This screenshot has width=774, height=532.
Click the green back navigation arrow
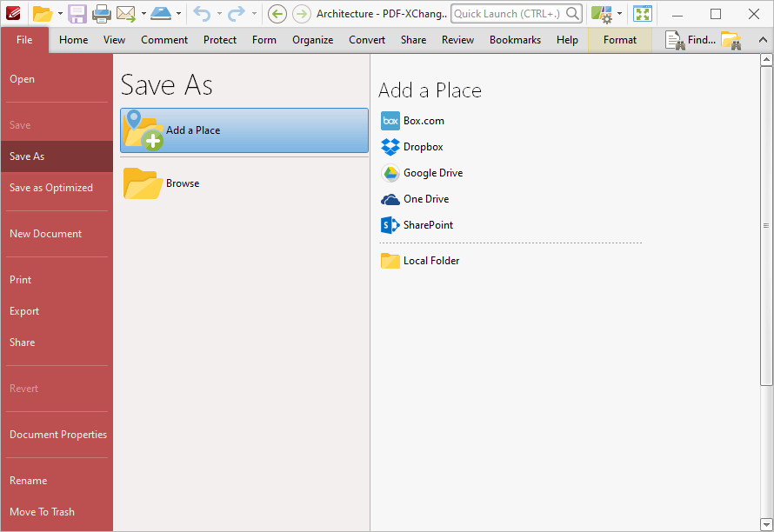tap(277, 14)
